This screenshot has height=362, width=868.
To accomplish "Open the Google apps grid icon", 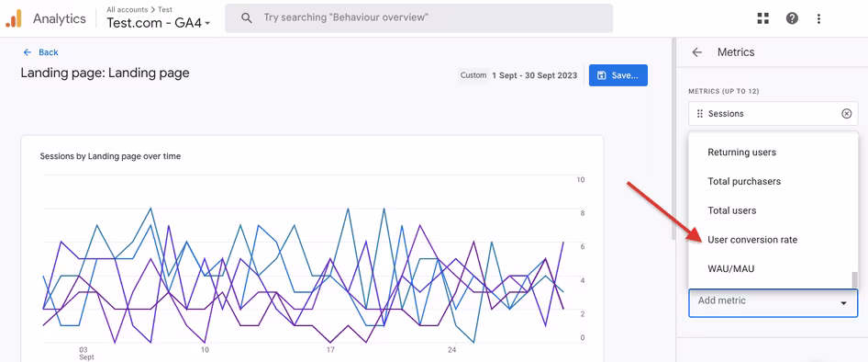I will click(763, 18).
